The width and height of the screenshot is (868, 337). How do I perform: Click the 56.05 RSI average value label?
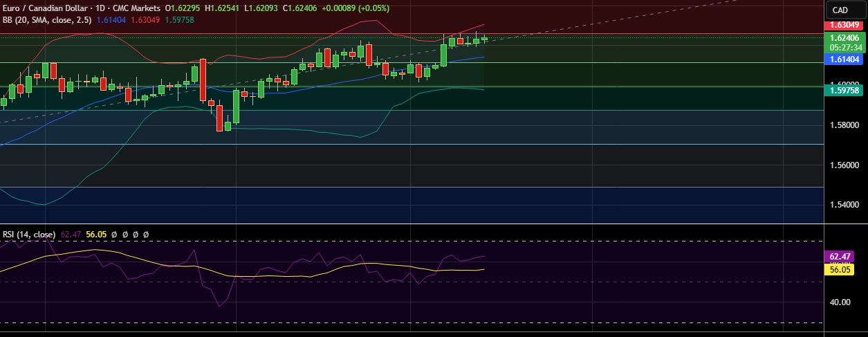839,270
